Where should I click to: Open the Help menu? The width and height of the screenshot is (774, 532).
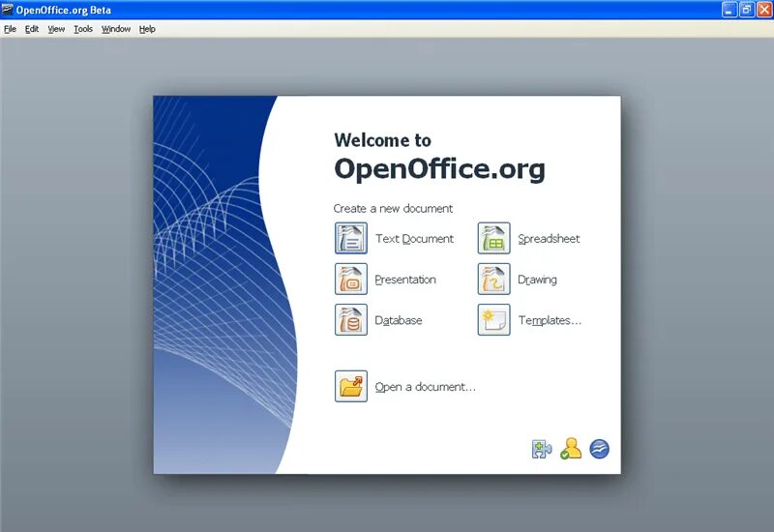[147, 29]
